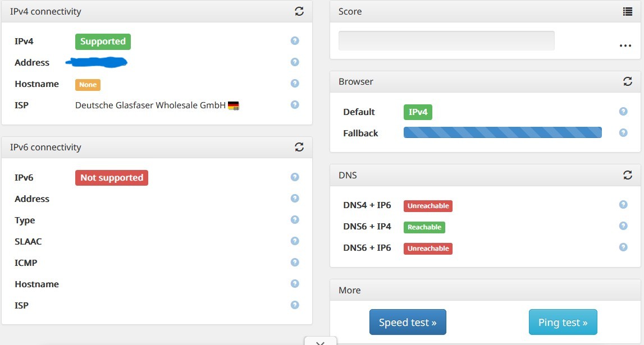This screenshot has width=644, height=345.
Task: Click help icon for Browser Fallback
Action: click(623, 133)
